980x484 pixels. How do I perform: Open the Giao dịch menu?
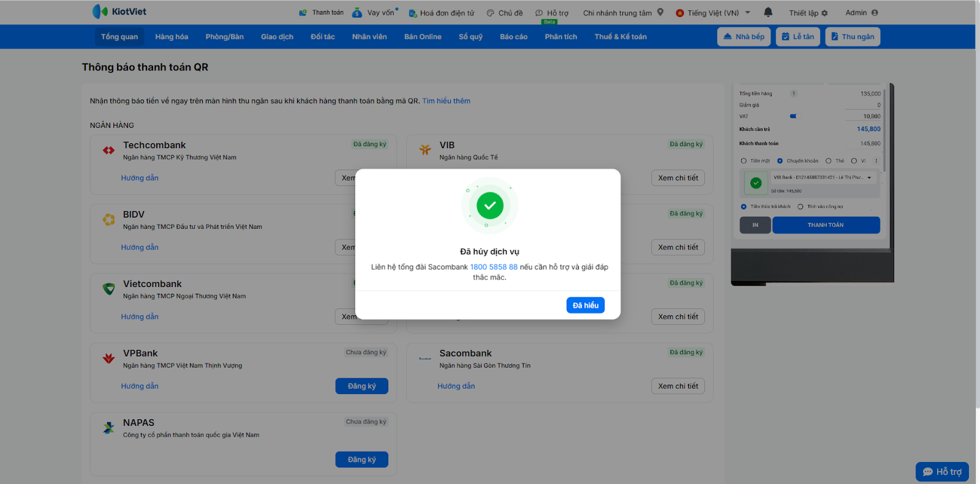[277, 37]
